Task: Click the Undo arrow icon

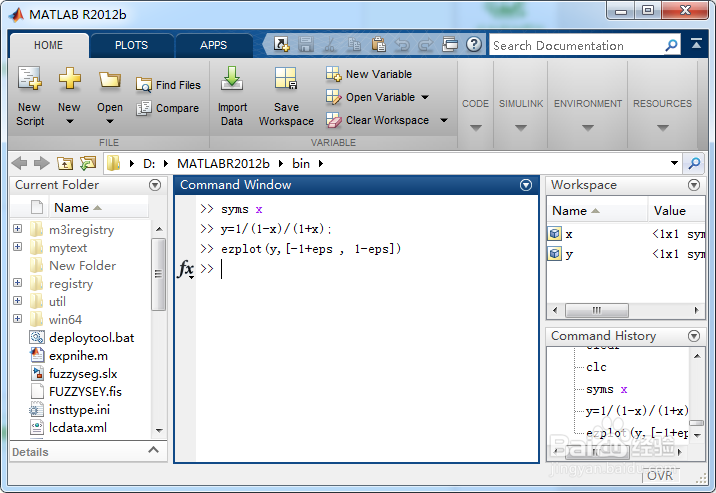Action: tap(402, 45)
